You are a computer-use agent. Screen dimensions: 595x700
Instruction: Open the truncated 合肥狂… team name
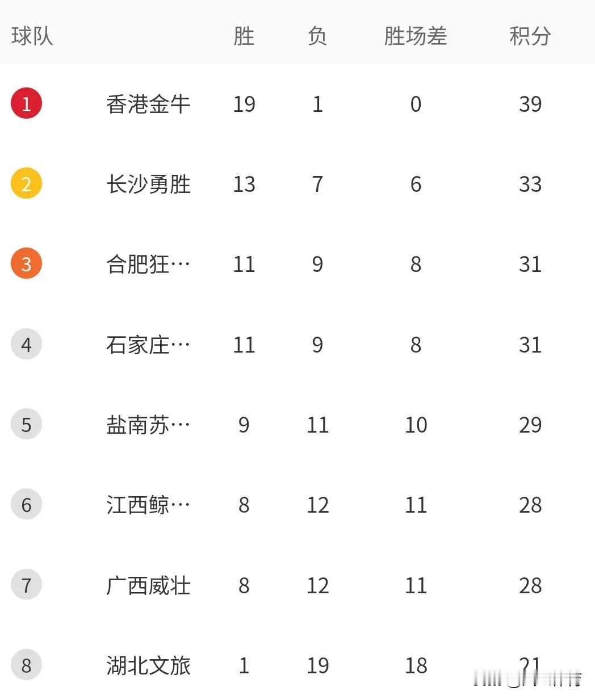(149, 264)
